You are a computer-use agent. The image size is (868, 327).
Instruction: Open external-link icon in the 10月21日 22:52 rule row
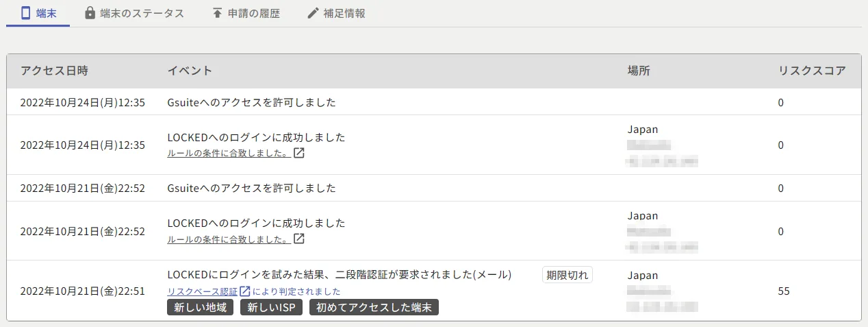(x=298, y=239)
